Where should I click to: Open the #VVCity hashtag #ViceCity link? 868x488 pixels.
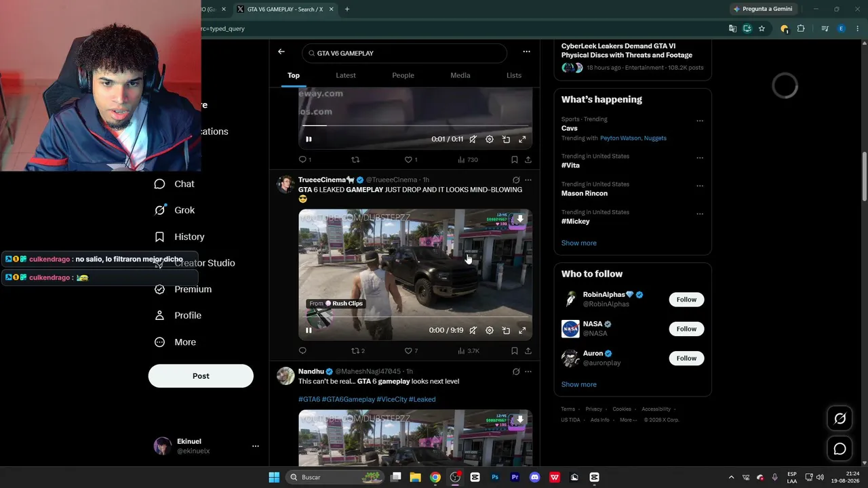(391, 399)
